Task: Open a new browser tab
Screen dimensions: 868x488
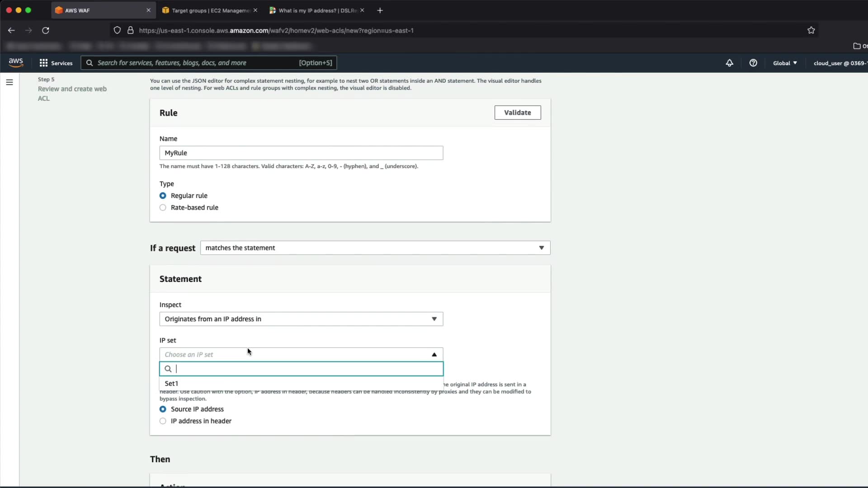Action: 380,10
